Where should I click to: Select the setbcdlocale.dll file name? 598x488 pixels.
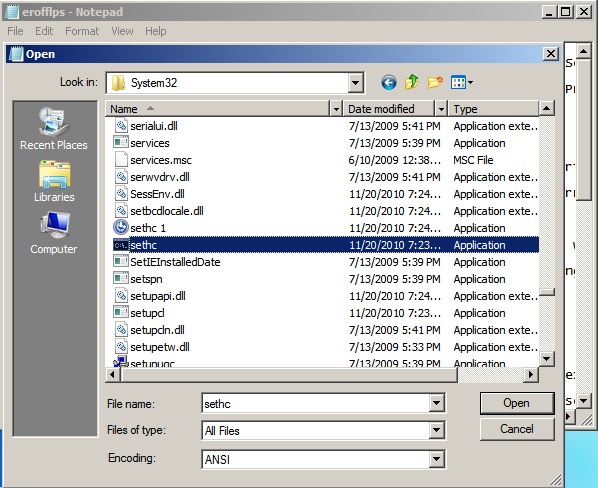click(x=167, y=211)
